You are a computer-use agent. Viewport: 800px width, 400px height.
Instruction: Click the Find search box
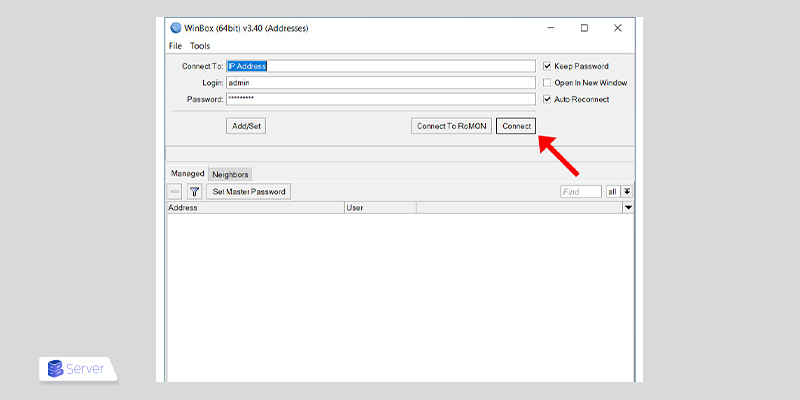click(581, 192)
